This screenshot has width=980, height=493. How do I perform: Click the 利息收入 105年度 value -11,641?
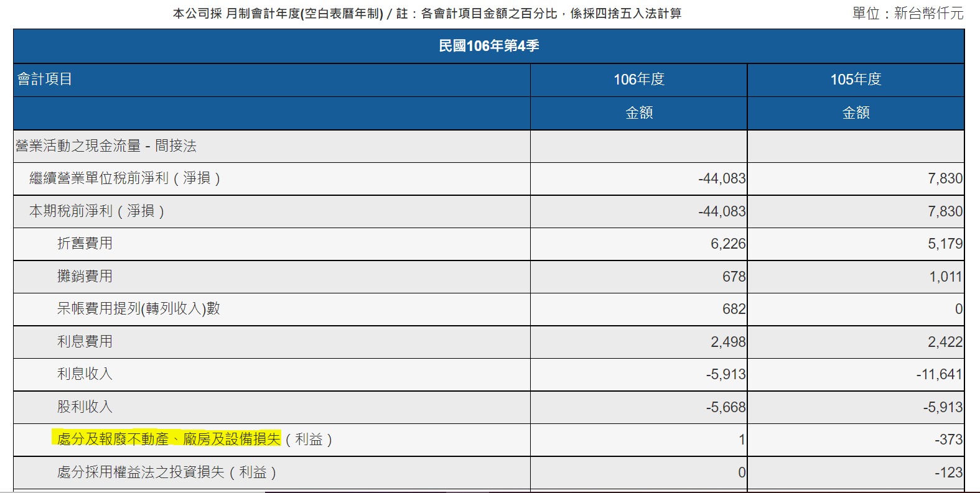(939, 374)
